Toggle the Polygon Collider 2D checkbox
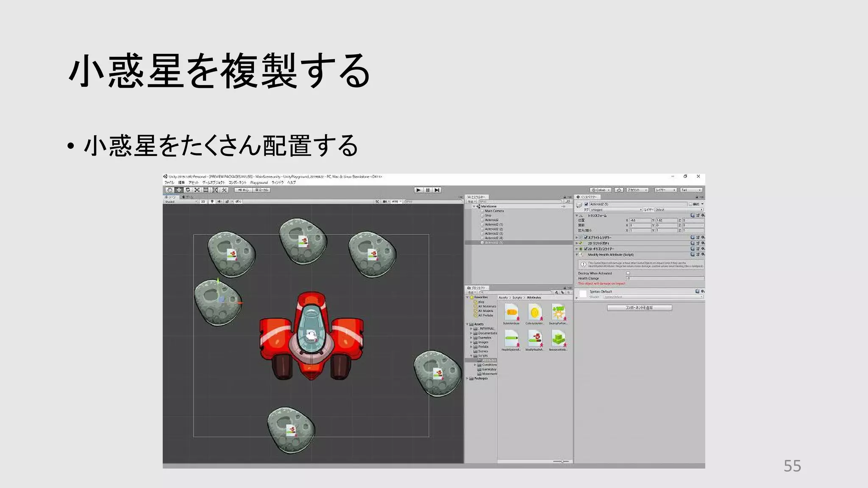The height and width of the screenshot is (488, 868). pyautogui.click(x=586, y=249)
